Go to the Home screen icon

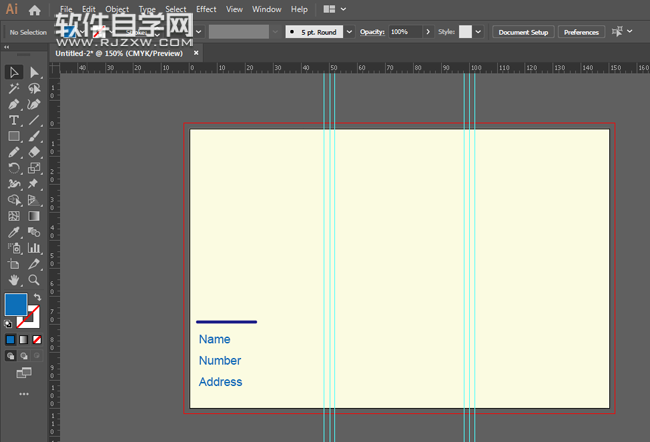click(x=35, y=10)
